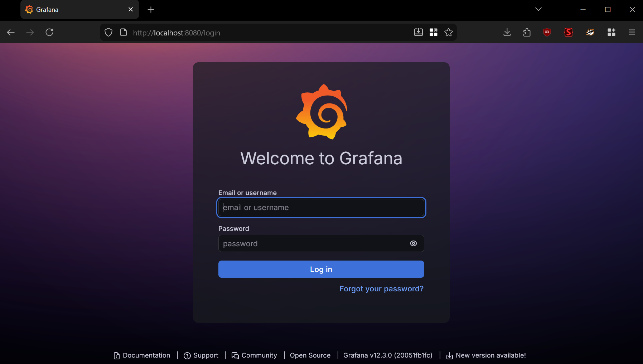643x364 pixels.
Task: Click the Grafana logo on login card
Action: (321, 112)
